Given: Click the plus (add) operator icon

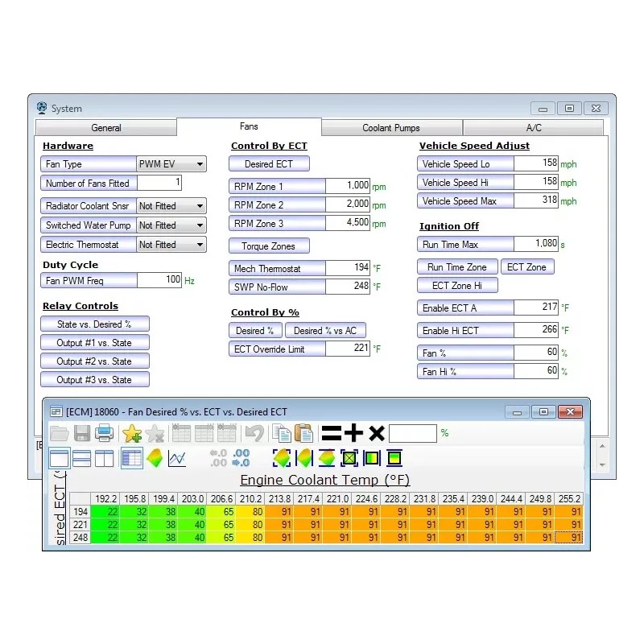Looking at the screenshot, I should point(353,433).
